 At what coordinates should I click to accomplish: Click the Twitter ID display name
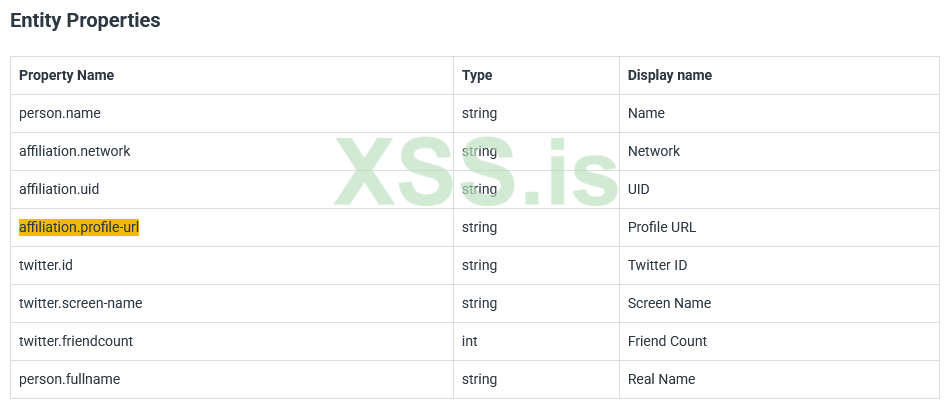pyautogui.click(x=657, y=265)
